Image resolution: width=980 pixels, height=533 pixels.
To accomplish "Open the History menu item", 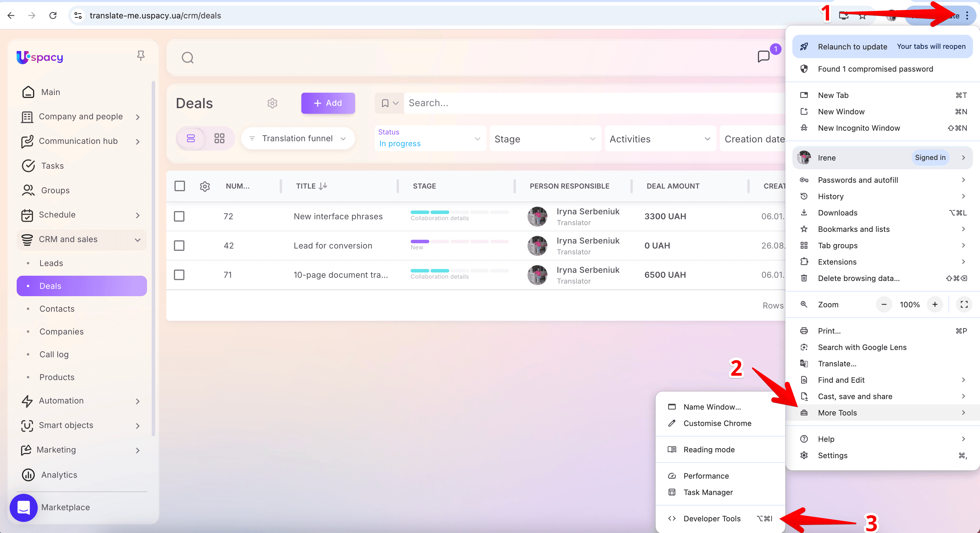I will pyautogui.click(x=830, y=196).
